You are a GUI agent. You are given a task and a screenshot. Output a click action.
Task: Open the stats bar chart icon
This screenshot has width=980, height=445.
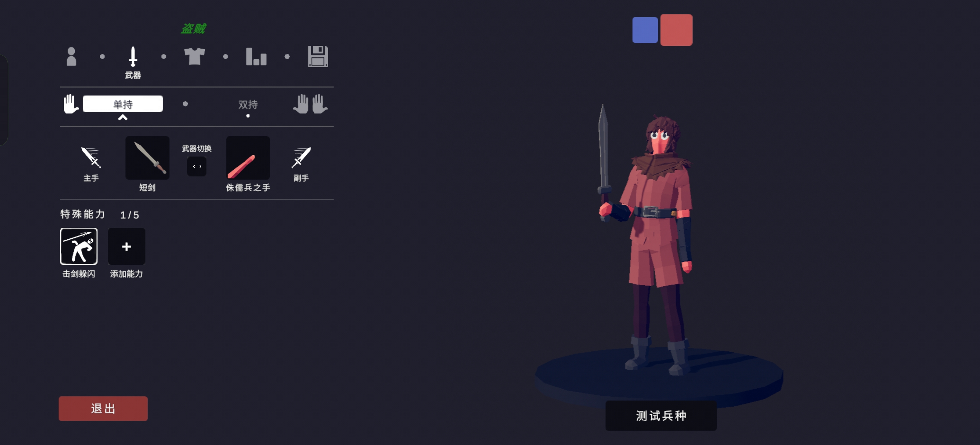tap(256, 56)
